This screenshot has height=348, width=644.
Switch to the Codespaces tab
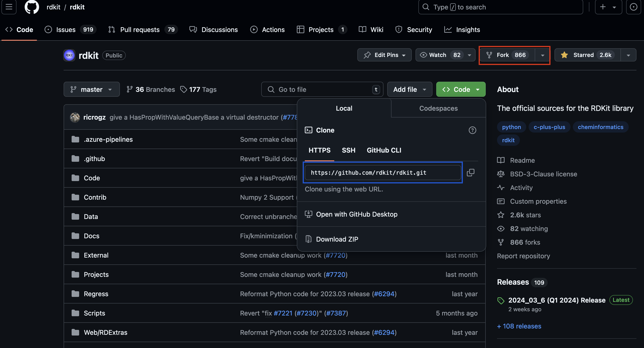(438, 108)
